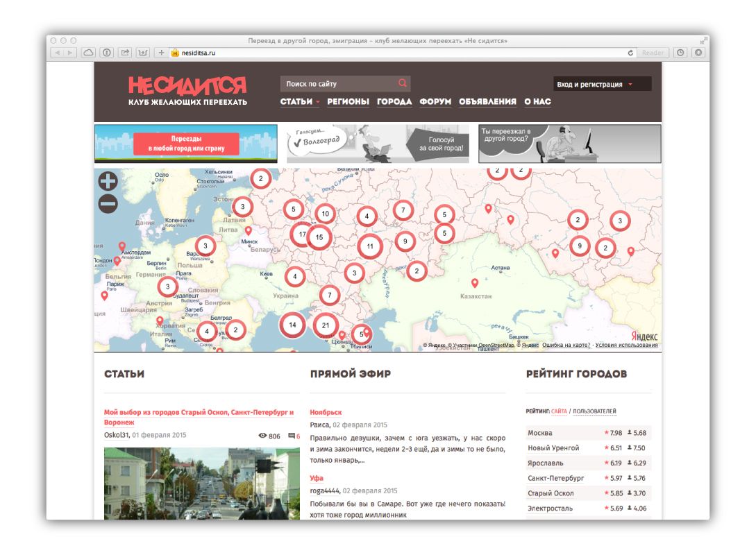
Task: Open Санкт-Петербург in city rating
Action: point(556,478)
